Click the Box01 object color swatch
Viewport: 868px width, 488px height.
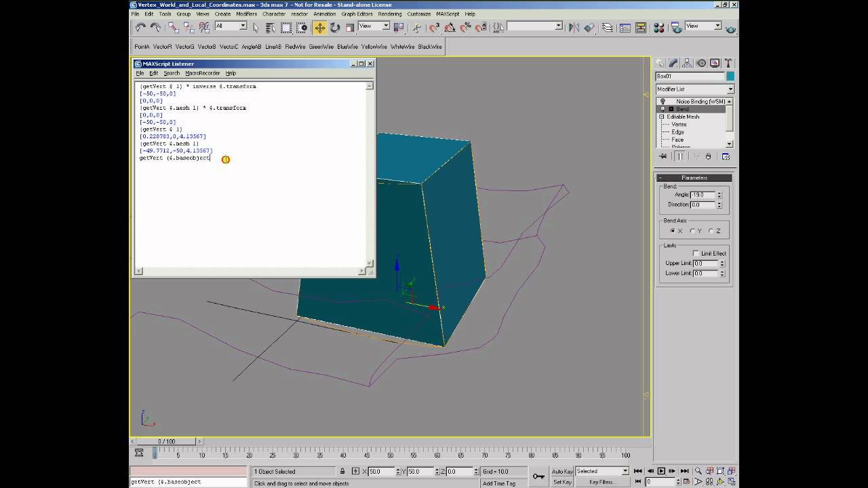point(730,77)
